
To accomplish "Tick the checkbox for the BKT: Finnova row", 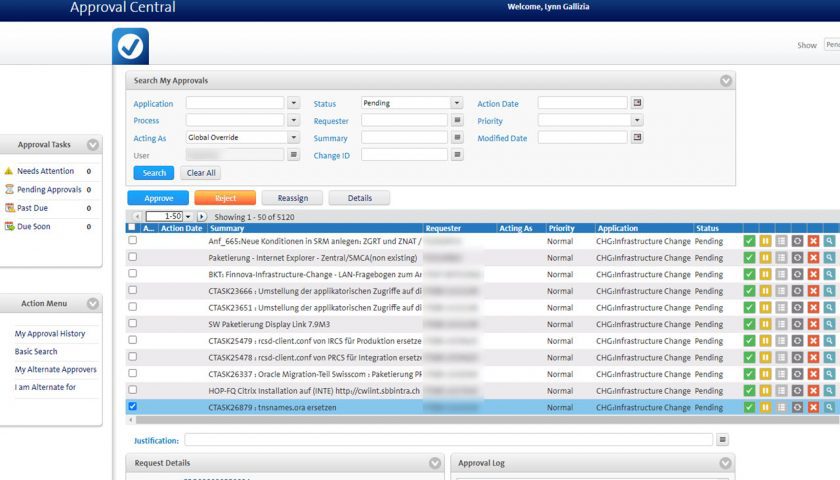I will tap(133, 273).
